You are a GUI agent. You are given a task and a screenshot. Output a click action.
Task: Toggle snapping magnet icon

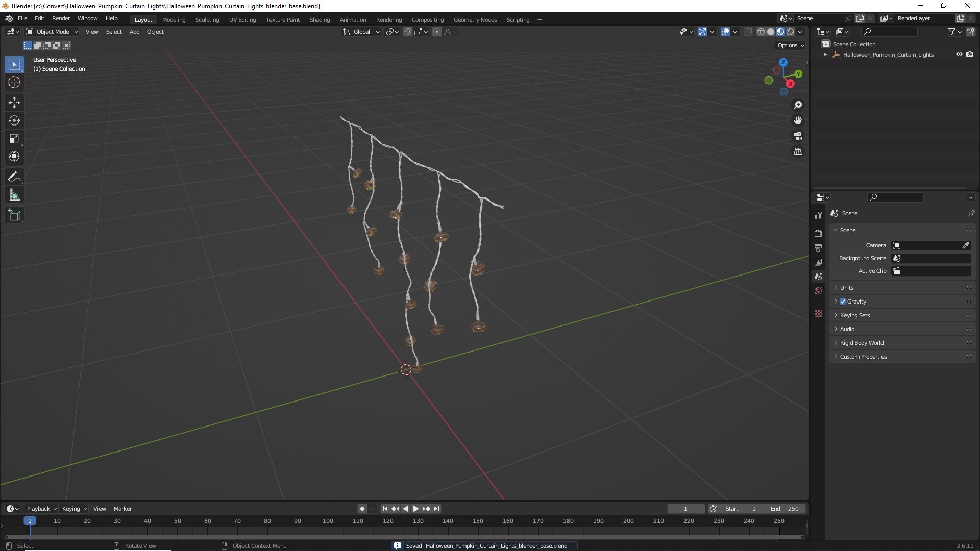click(x=408, y=32)
